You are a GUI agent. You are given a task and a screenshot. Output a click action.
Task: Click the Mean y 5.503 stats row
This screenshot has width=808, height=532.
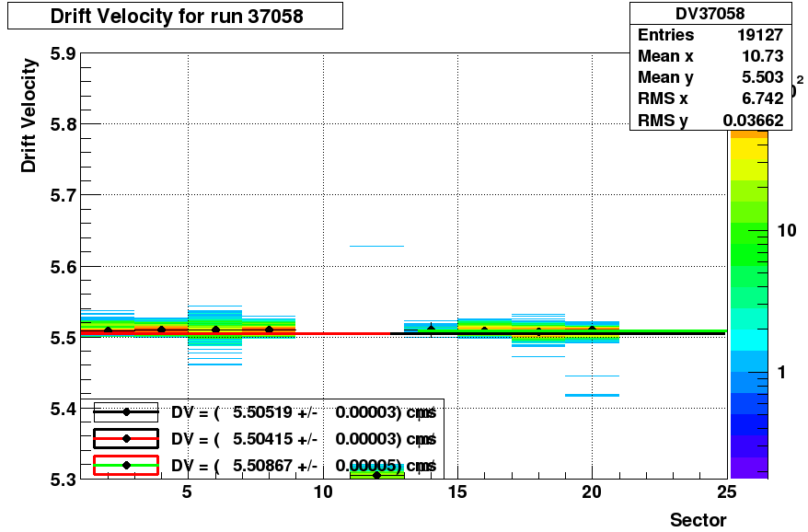[710, 77]
